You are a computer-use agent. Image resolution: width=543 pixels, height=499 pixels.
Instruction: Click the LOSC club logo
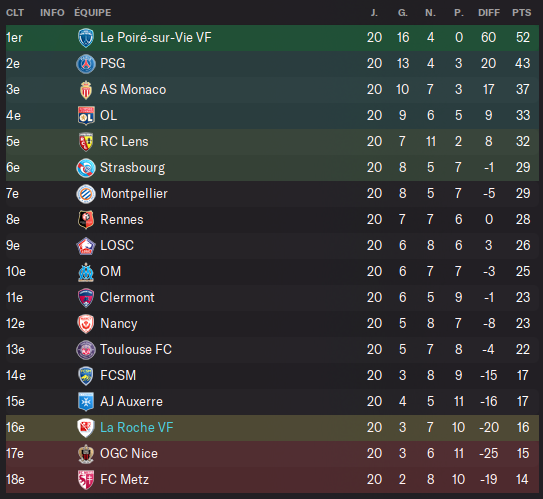click(x=86, y=246)
